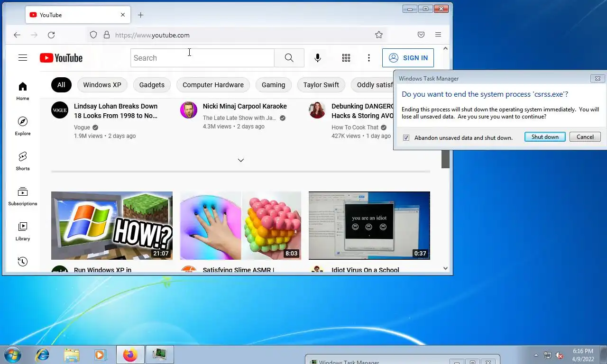607x364 pixels.
Task: Show hidden tray icons arrow
Action: point(536,355)
